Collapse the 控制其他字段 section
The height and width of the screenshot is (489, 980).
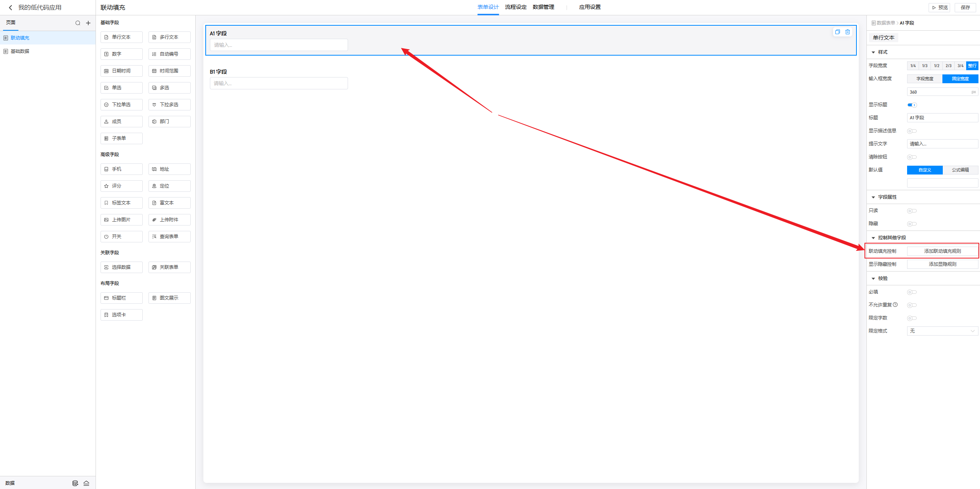tap(873, 238)
